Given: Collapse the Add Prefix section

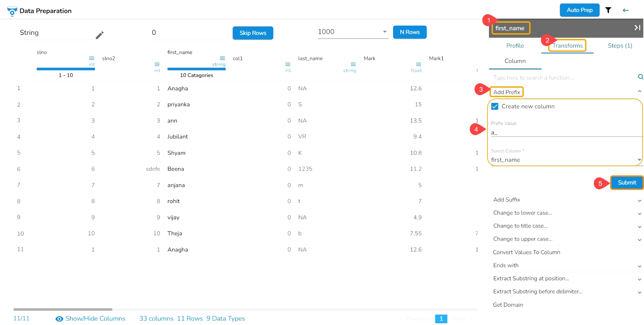Looking at the screenshot, I should click(639, 91).
